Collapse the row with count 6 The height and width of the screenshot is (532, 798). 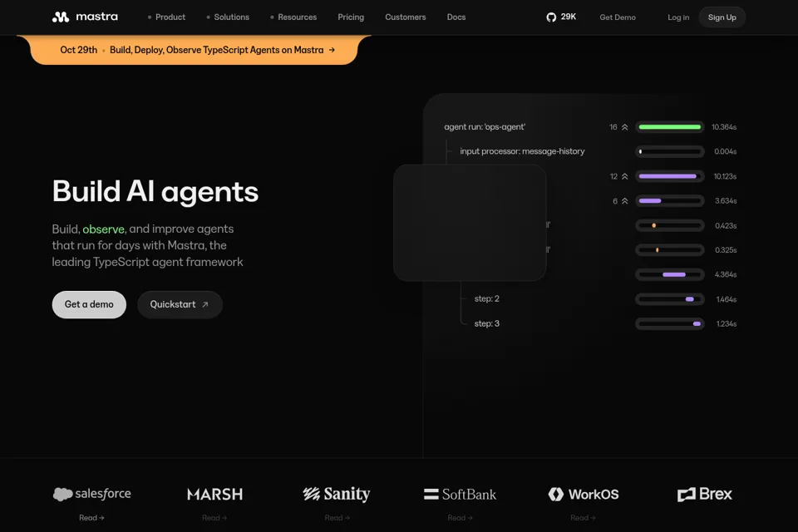pos(624,201)
